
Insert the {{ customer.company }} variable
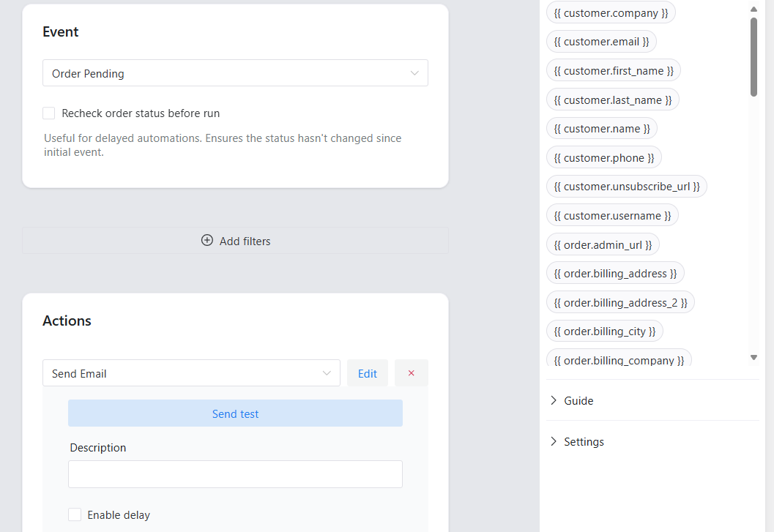611,13
